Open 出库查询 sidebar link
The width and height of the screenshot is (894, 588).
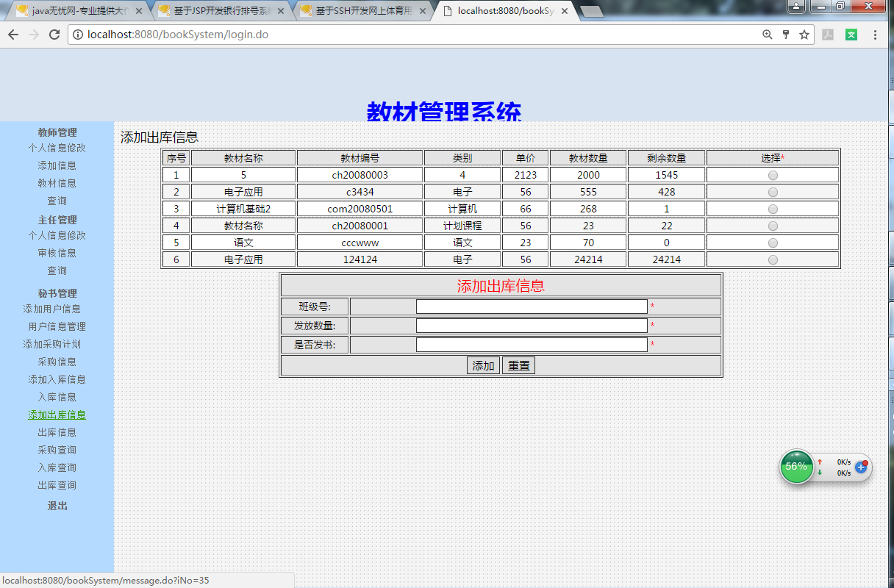point(57,485)
